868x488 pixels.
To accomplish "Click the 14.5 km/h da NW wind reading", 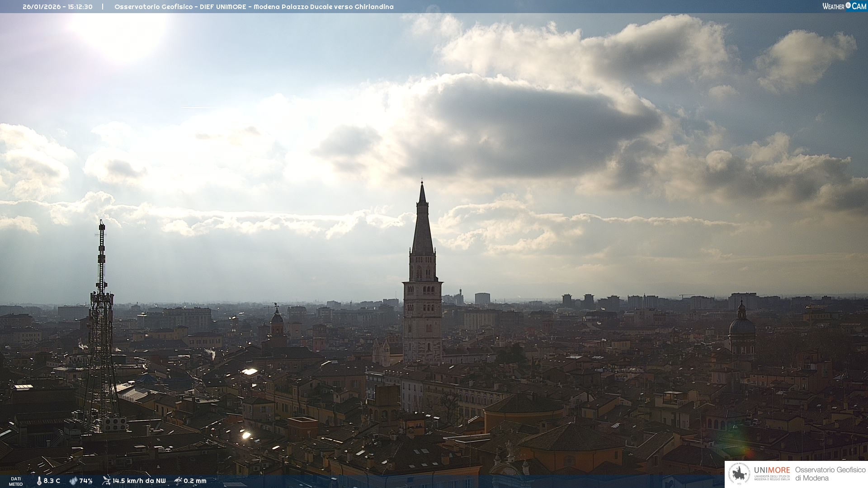I will coord(139,481).
